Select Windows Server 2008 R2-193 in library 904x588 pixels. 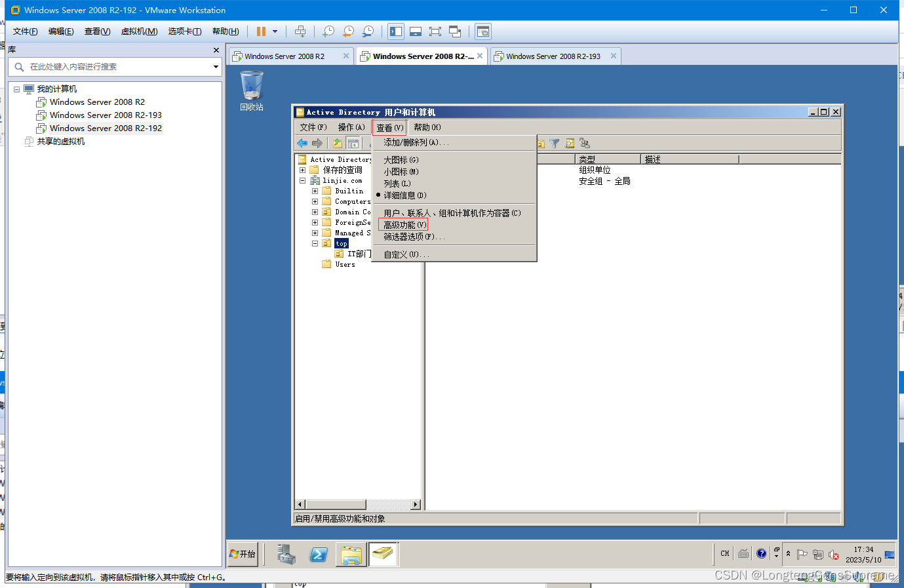click(106, 115)
